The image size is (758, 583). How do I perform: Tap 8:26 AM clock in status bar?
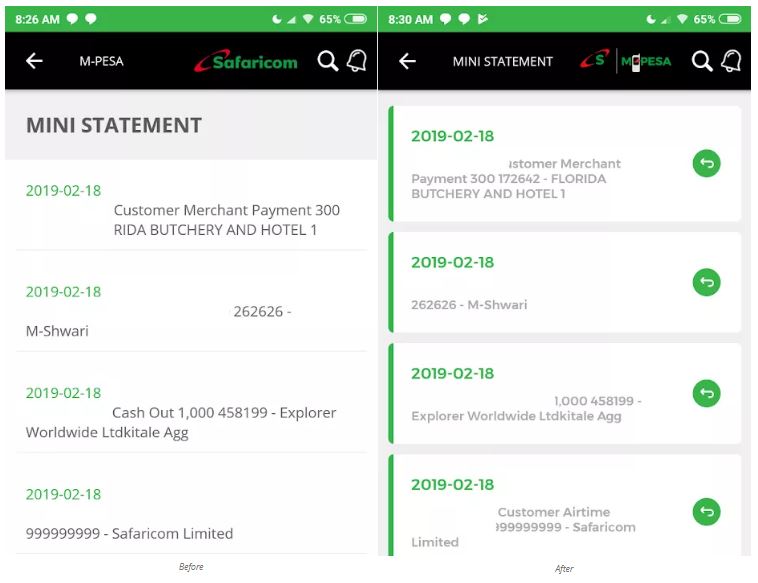37,19
